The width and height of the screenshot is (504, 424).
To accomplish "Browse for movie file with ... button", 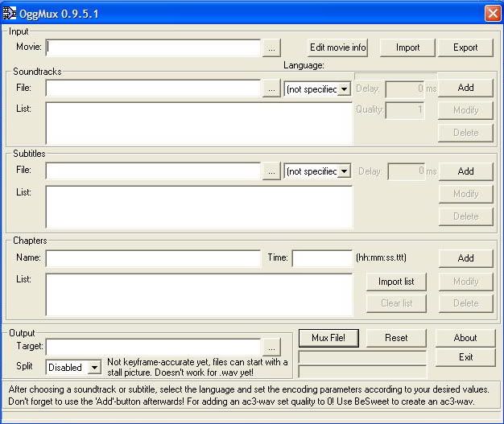I will click(271, 47).
